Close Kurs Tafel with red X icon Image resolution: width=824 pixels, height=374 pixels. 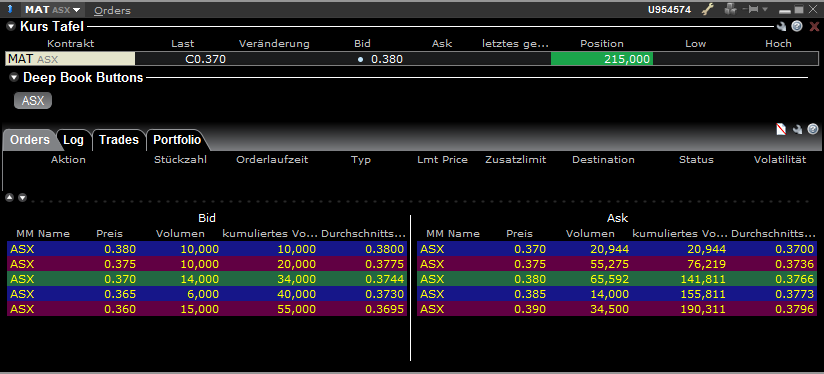click(x=814, y=27)
